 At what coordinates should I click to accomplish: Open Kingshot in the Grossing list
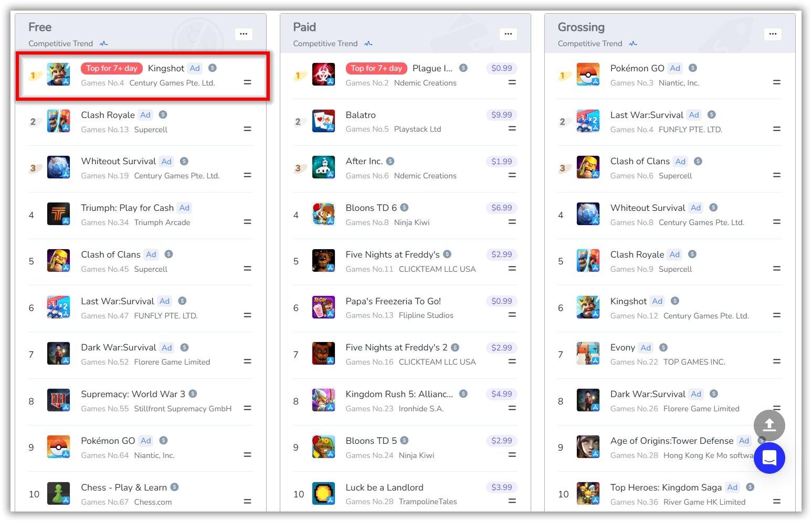tap(628, 301)
